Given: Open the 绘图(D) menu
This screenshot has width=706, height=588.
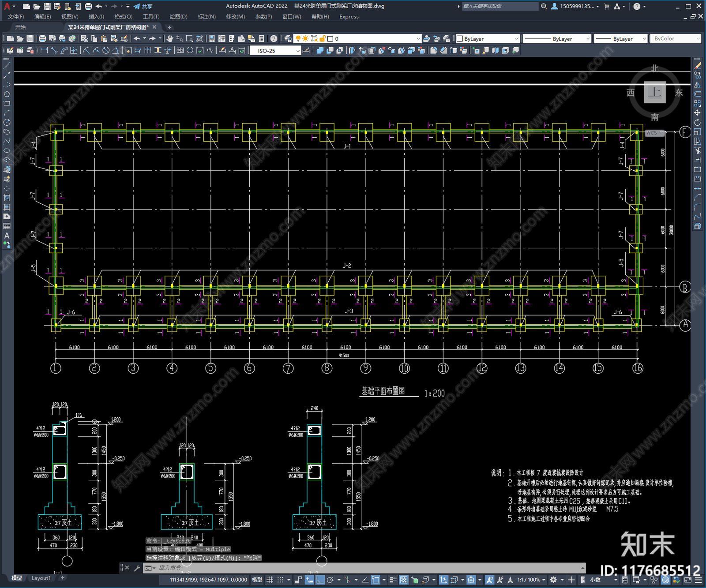Looking at the screenshot, I should (x=178, y=17).
